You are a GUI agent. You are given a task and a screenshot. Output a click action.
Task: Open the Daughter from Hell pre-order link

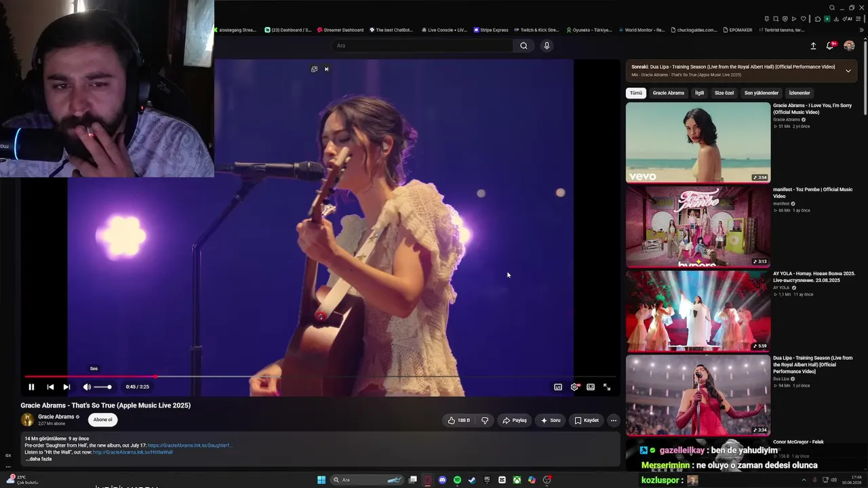[190, 445]
